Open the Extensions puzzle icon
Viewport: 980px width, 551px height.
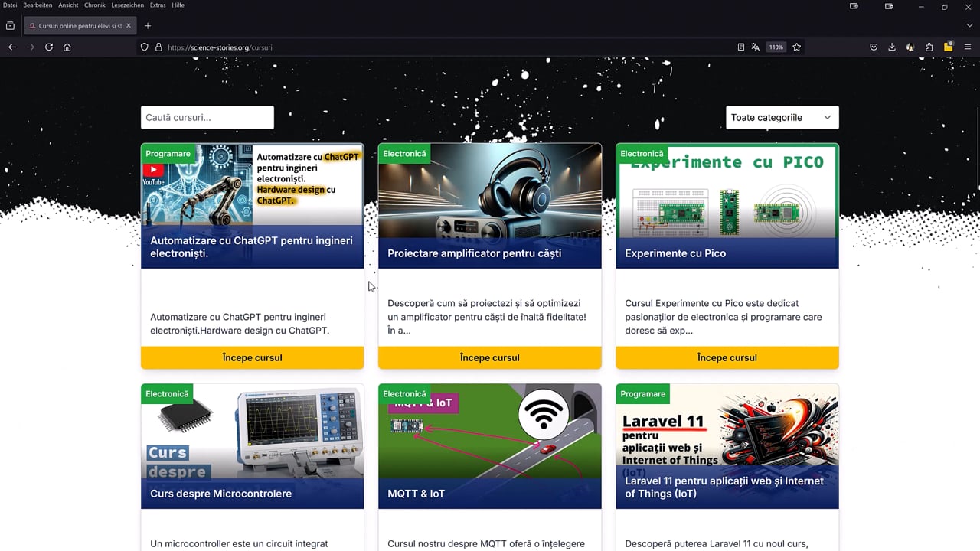[929, 47]
